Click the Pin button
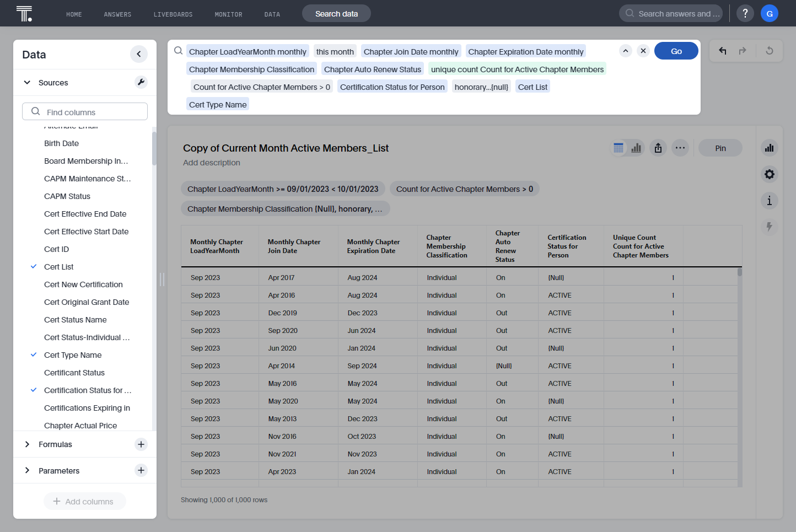 point(720,148)
